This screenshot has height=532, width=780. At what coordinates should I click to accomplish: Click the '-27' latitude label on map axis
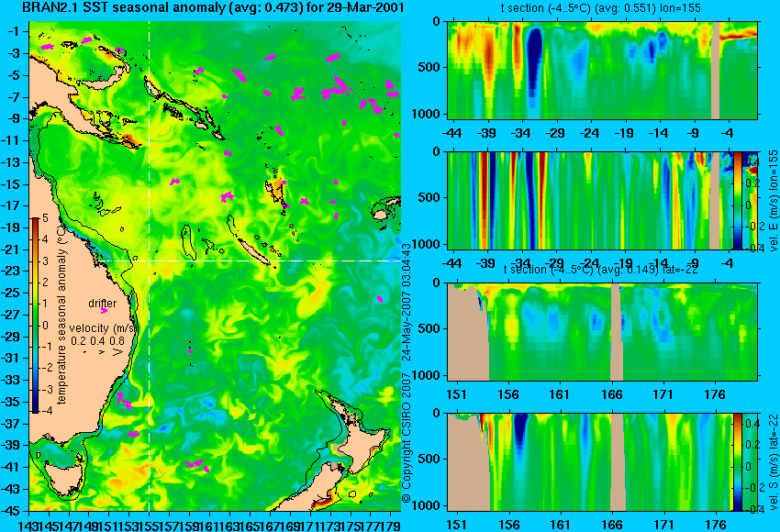pyautogui.click(x=12, y=315)
